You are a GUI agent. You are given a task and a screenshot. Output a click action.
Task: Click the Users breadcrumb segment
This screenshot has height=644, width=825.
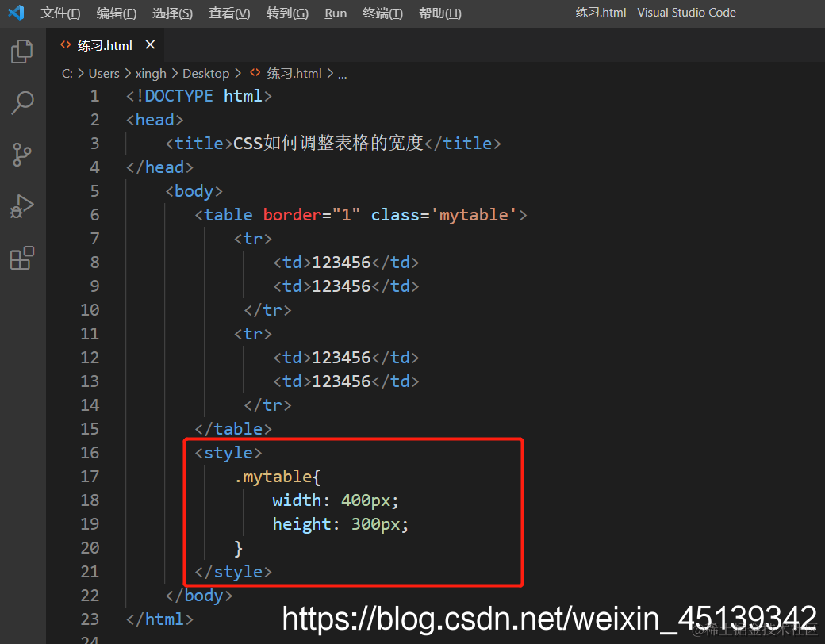104,73
